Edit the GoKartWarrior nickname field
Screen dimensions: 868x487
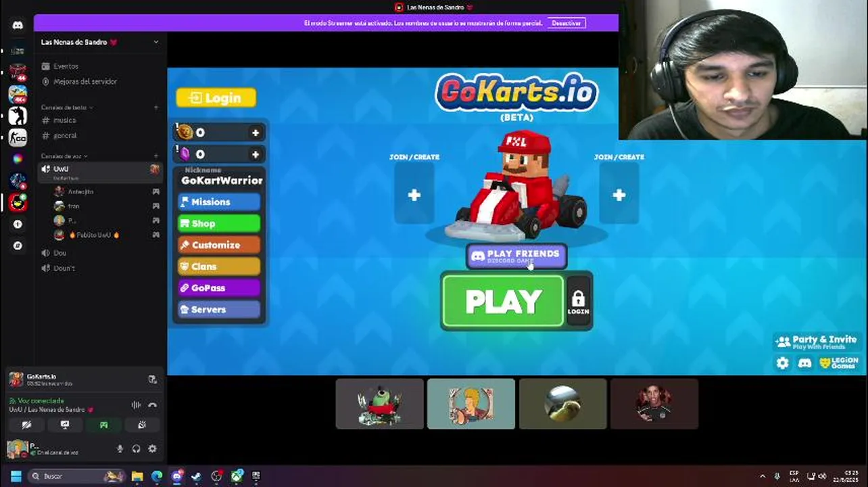[x=221, y=181]
